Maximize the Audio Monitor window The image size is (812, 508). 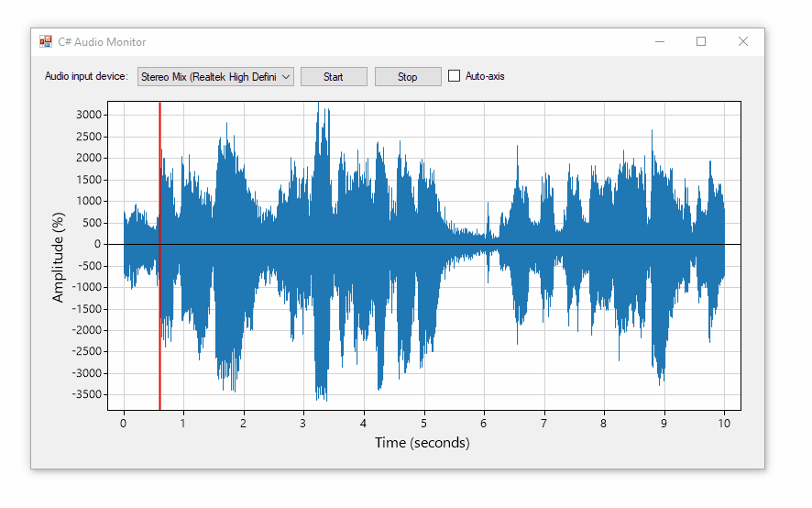tap(701, 41)
